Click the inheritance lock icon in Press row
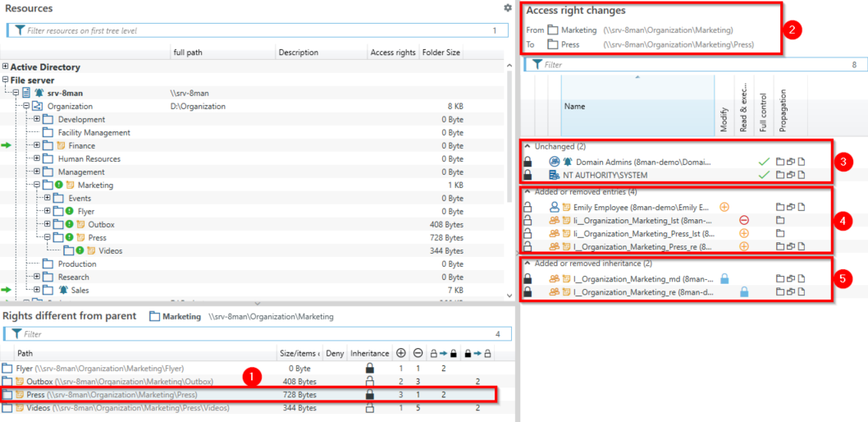Screen dimensions: 868x422 coord(368,395)
